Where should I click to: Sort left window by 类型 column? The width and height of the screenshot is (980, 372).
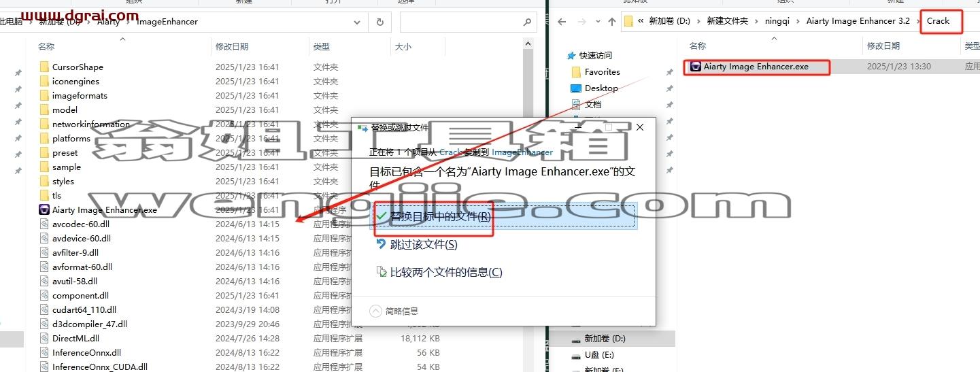pos(322,46)
